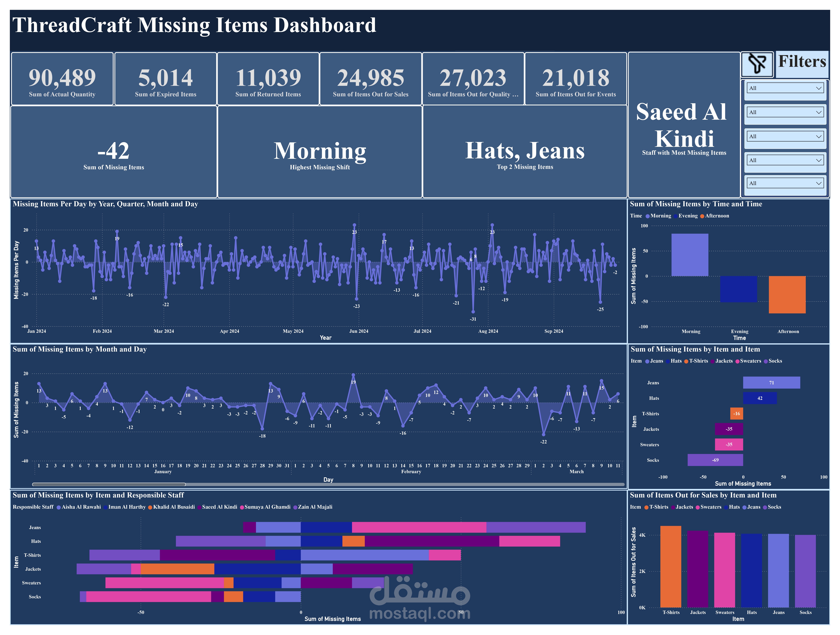Click the Hats bar labeled 42
The image size is (840, 635).
tap(760, 398)
